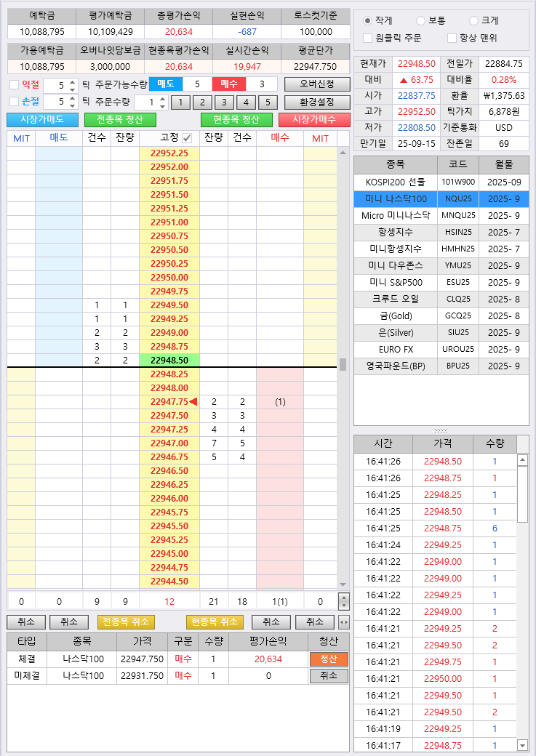536x756 pixels.
Task: Select 은(Silver) instrument row
Action: (x=441, y=333)
